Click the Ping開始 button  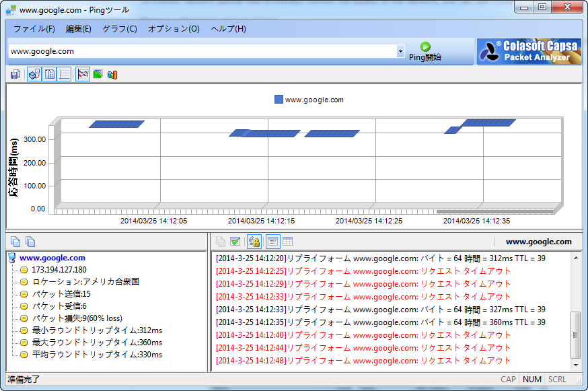coord(425,52)
